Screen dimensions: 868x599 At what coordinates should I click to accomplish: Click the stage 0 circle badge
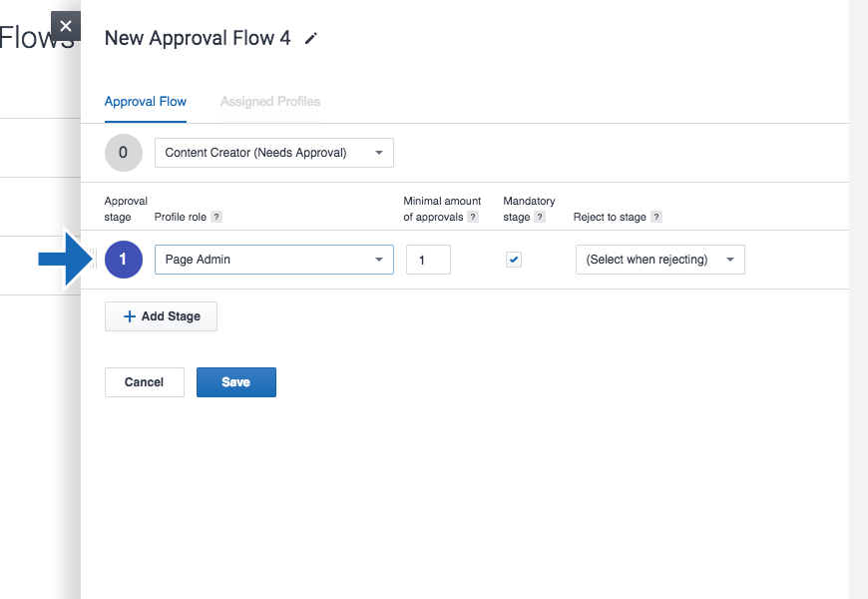coord(123,153)
